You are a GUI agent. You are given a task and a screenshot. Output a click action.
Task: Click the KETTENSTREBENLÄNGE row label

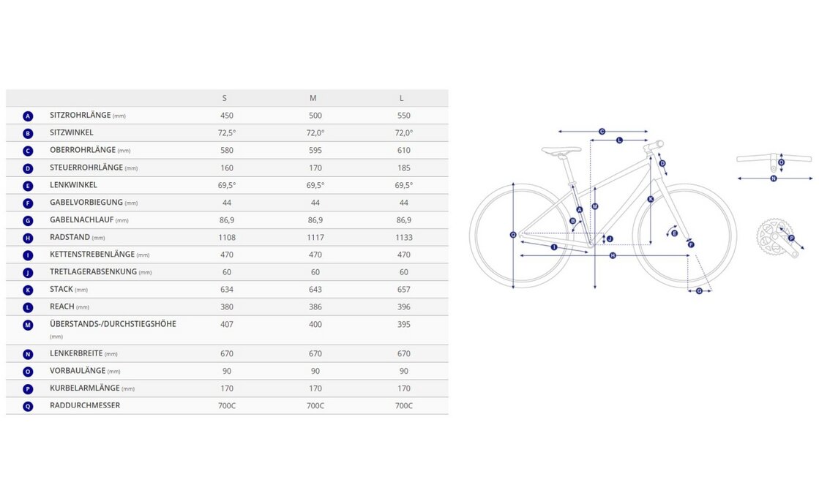click(x=92, y=255)
